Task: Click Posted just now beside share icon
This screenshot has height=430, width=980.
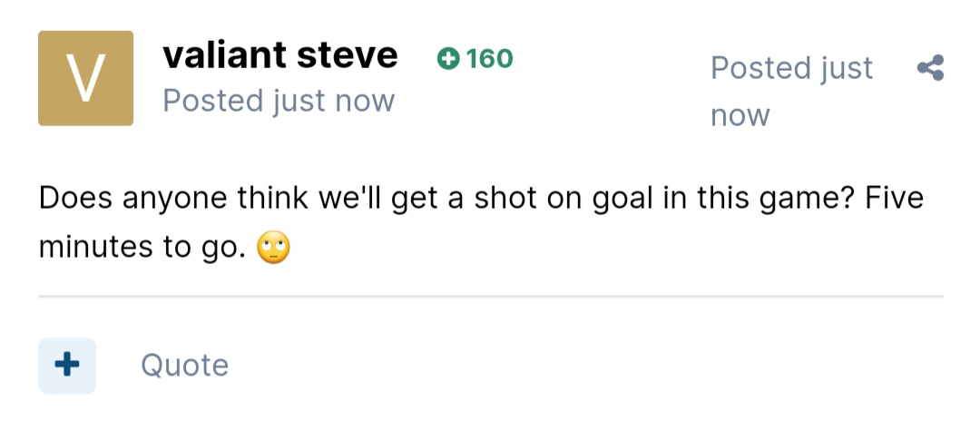Action: coord(792,92)
